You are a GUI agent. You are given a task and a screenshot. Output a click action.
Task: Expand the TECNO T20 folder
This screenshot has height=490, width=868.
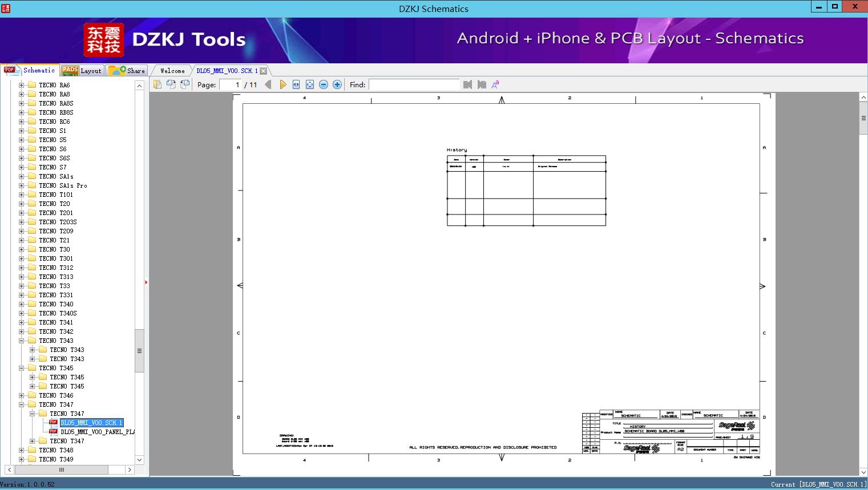[21, 204]
